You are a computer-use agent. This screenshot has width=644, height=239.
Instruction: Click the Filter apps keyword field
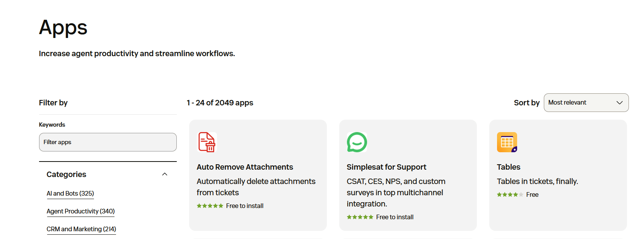(108, 142)
